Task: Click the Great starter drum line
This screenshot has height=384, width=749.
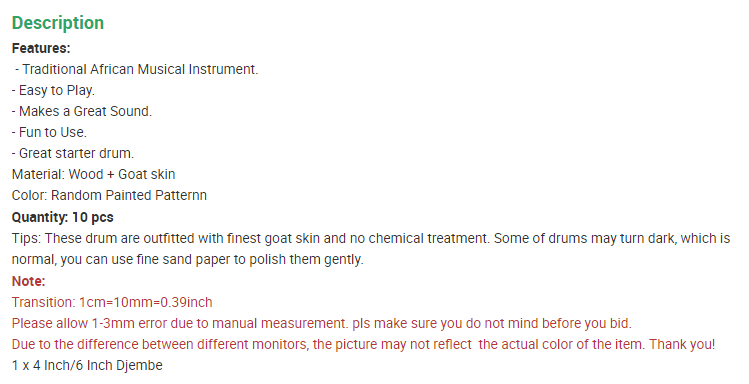Action: tap(73, 153)
